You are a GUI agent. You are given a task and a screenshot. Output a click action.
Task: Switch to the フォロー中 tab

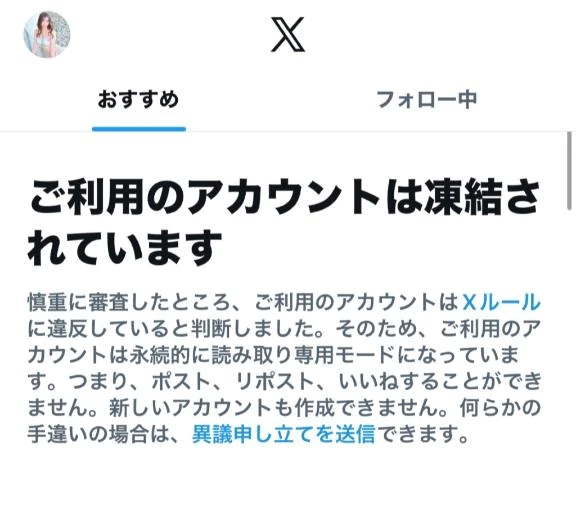[426, 100]
